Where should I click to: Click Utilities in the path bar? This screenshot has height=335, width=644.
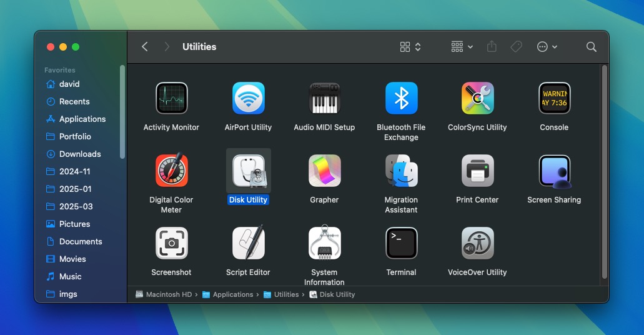(x=281, y=294)
